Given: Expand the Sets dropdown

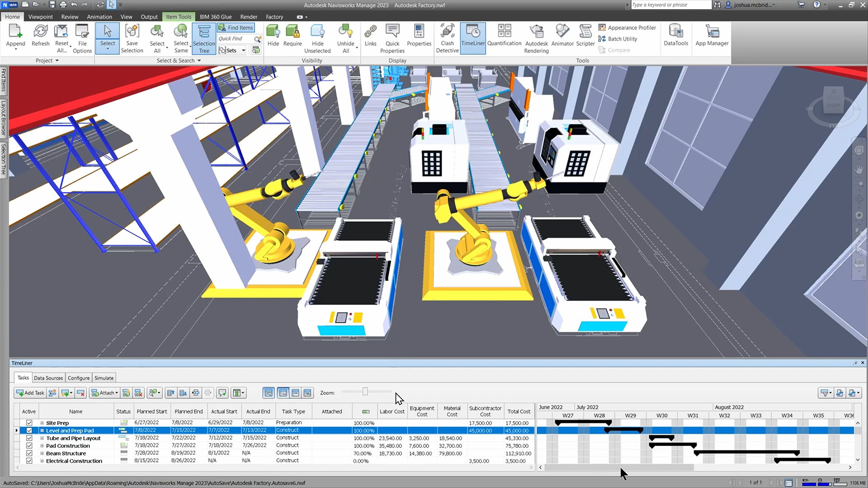Looking at the screenshot, I should (x=244, y=50).
